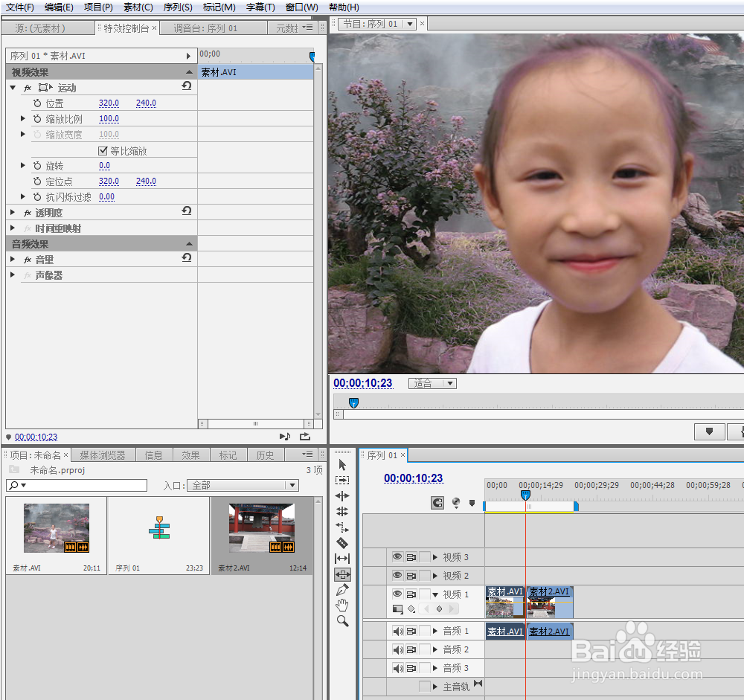
Task: Select the Rolling Edit tool
Action: pos(342,512)
